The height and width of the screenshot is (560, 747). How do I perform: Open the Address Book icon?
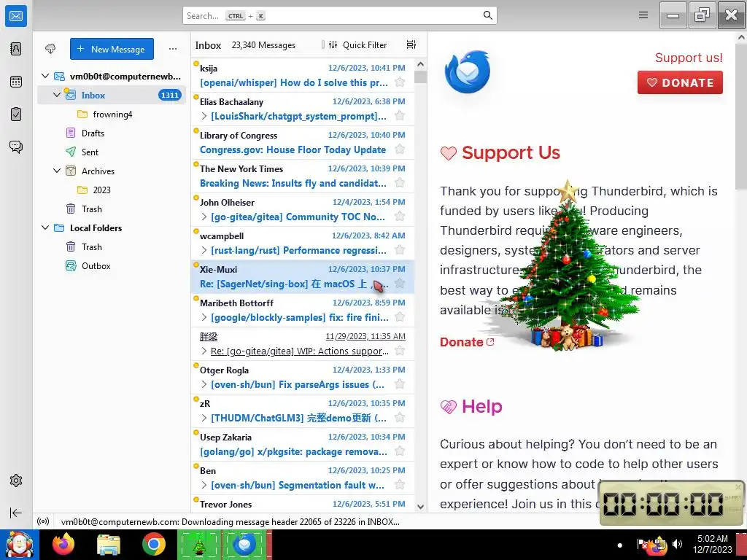coord(16,49)
